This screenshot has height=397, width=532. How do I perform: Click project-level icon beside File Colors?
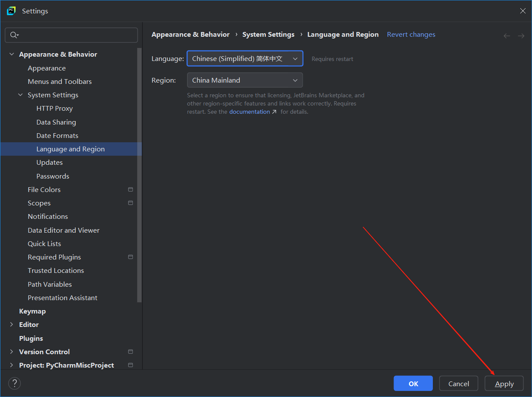click(x=130, y=189)
